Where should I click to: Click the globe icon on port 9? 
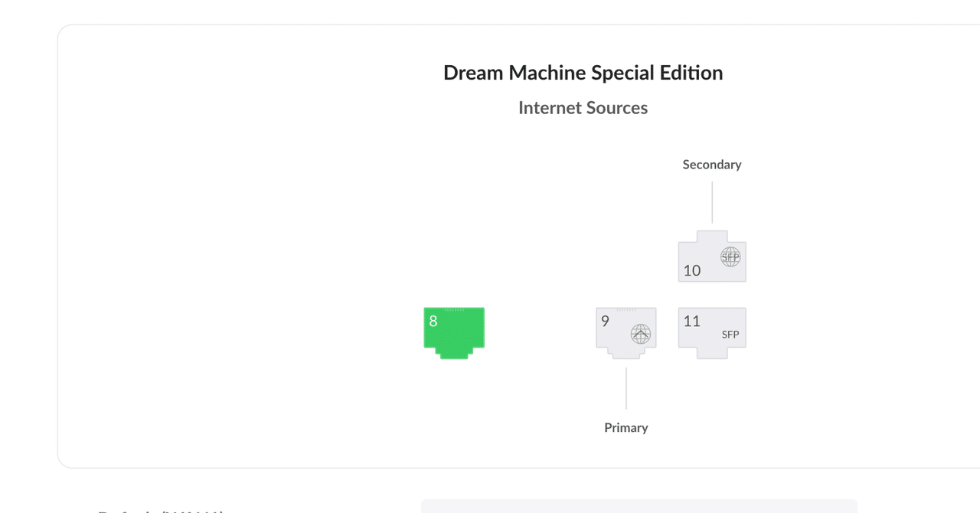click(641, 332)
